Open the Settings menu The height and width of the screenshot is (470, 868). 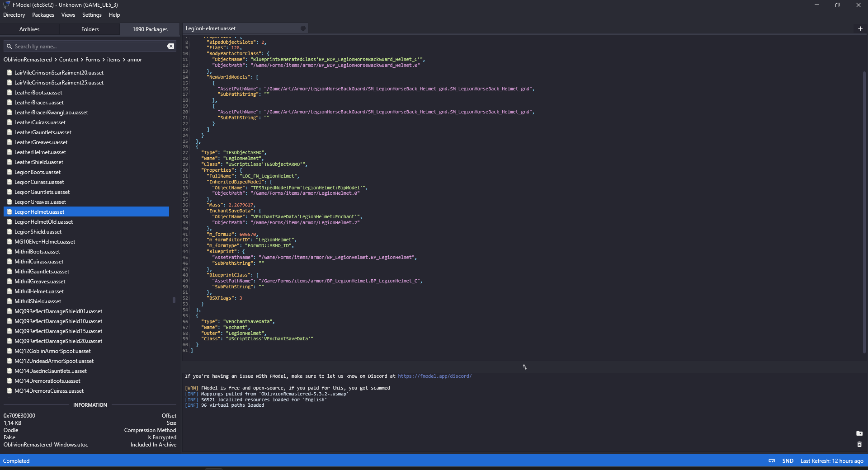(92, 15)
